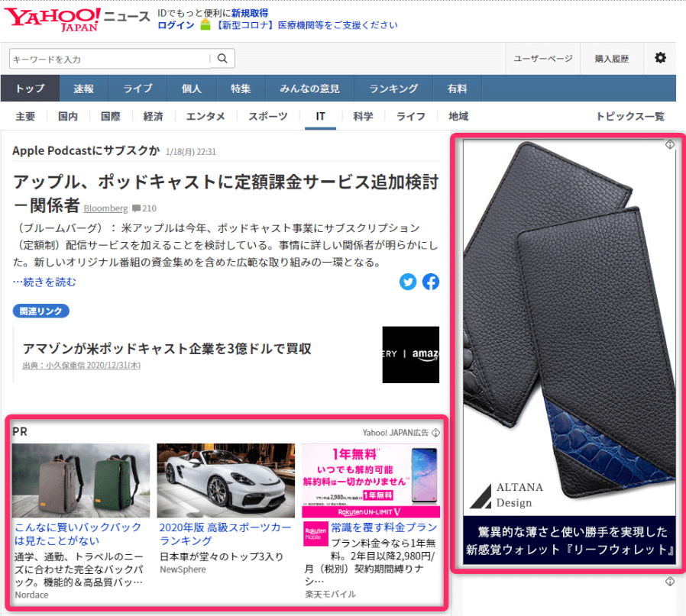The height and width of the screenshot is (616, 686).
Task: Select the トップ tab
Action: pyautogui.click(x=31, y=89)
